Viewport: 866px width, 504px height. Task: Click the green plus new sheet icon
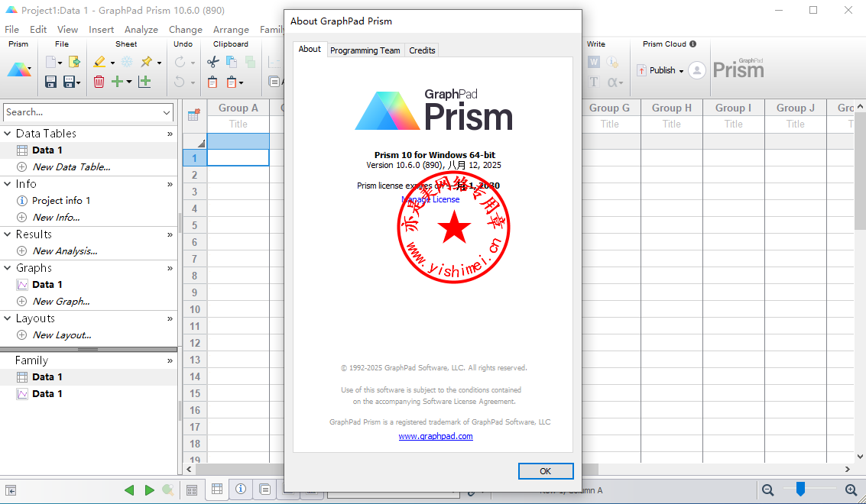coord(117,82)
